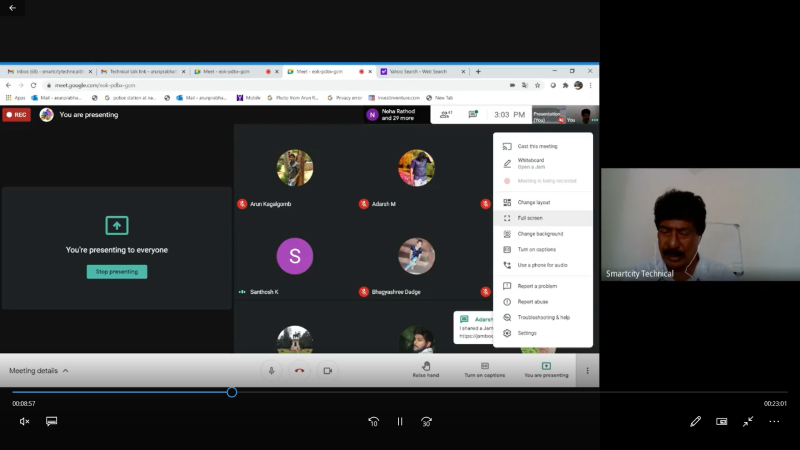This screenshot has height=450, width=800.
Task: Skip forward 30 seconds
Action: point(427,421)
